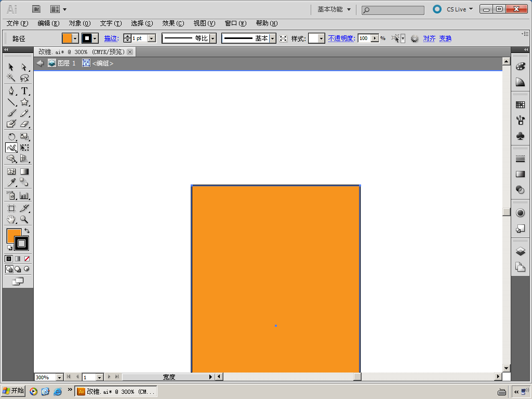532x399 pixels.
Task: Open the stroke color dropdown in control bar
Action: [x=95, y=38]
